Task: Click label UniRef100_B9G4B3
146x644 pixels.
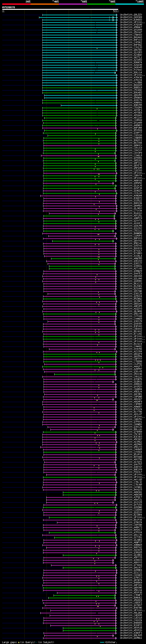Action: click(x=131, y=93)
